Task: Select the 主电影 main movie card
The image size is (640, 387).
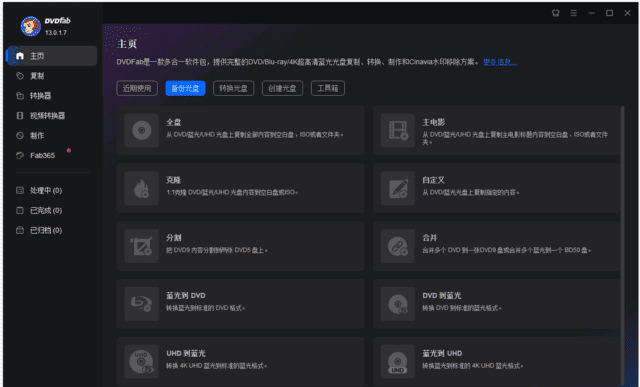Action: pos(496,131)
